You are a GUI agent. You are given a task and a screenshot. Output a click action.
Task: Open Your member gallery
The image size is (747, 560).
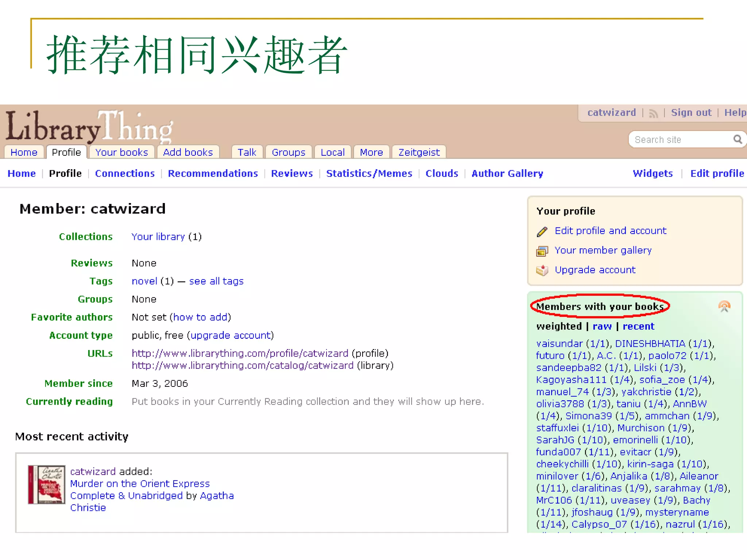pos(603,250)
